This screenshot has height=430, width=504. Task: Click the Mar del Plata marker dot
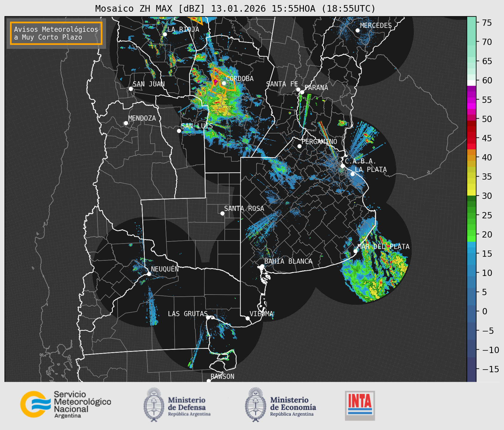356,251
